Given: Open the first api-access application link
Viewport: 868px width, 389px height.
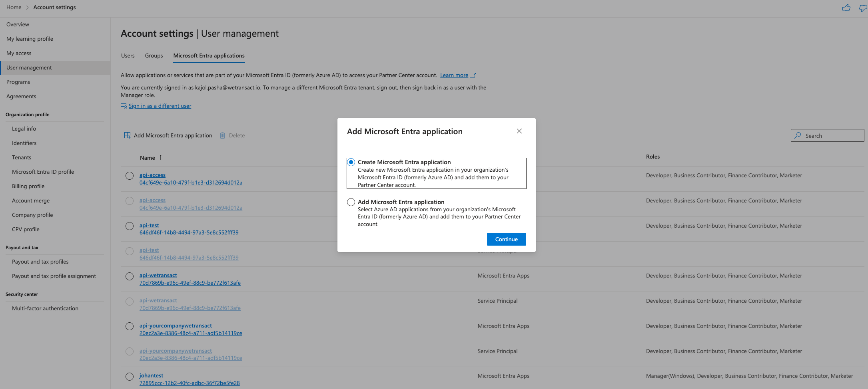Looking at the screenshot, I should point(152,175).
